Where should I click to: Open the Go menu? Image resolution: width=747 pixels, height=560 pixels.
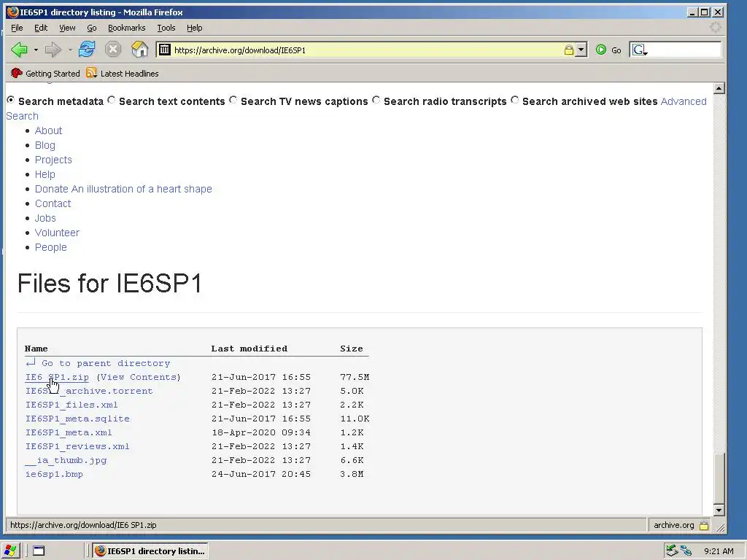click(x=91, y=28)
